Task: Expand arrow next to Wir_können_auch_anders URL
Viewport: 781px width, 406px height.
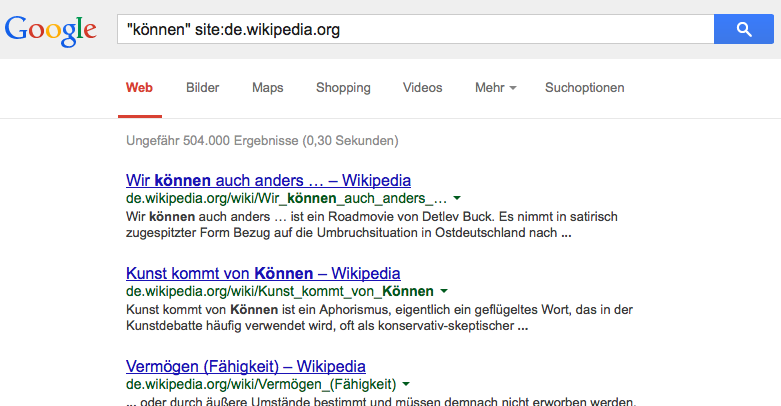Action: [x=457, y=199]
